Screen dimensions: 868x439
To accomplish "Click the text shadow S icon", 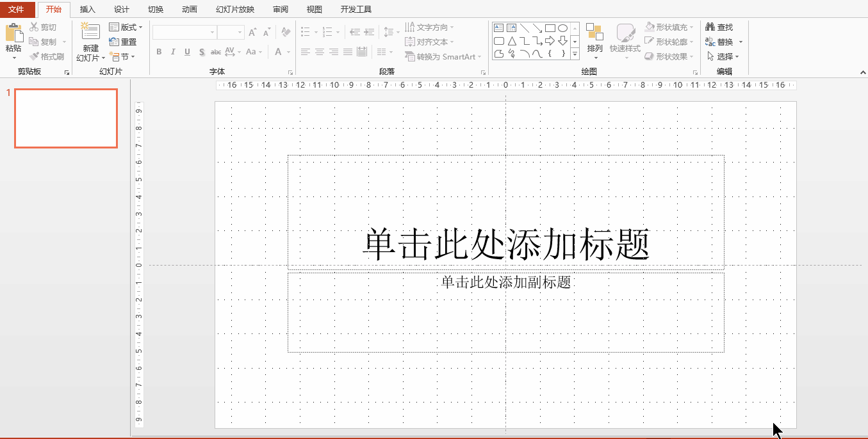I will [202, 52].
